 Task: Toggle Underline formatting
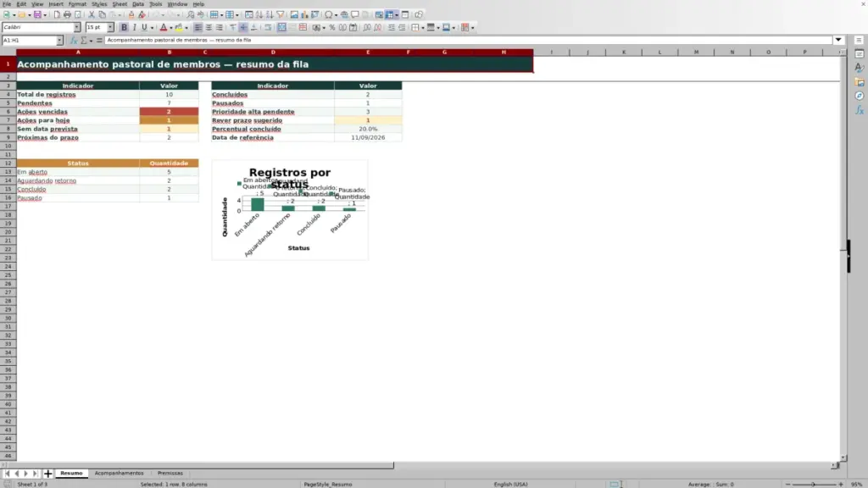click(144, 28)
